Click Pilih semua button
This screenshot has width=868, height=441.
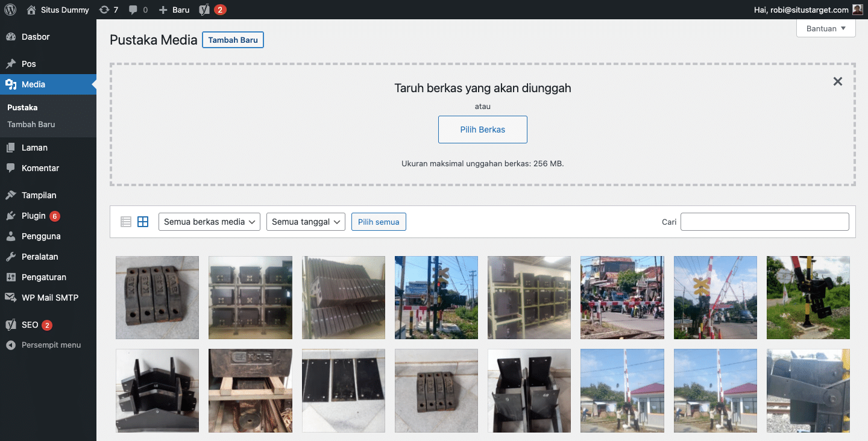[x=379, y=222]
